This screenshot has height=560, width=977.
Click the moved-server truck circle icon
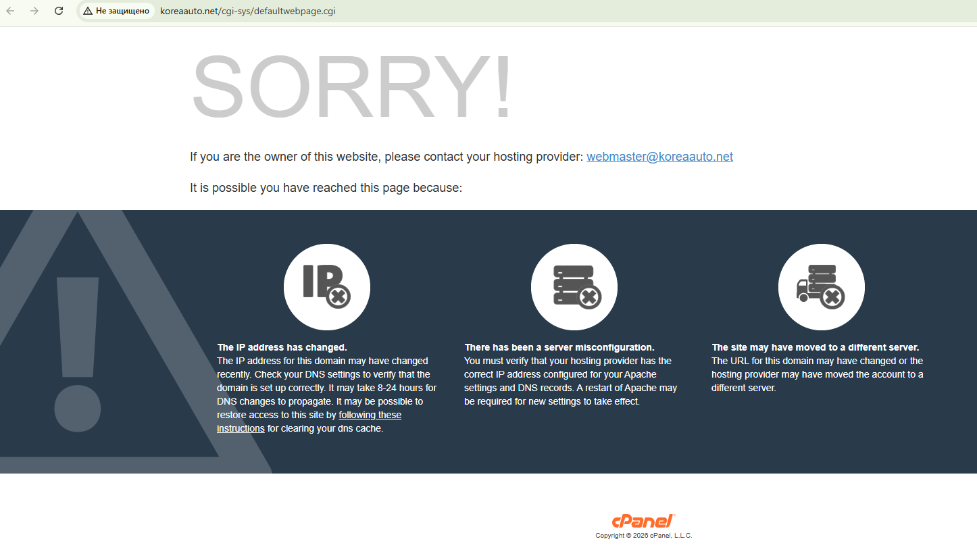click(x=822, y=287)
